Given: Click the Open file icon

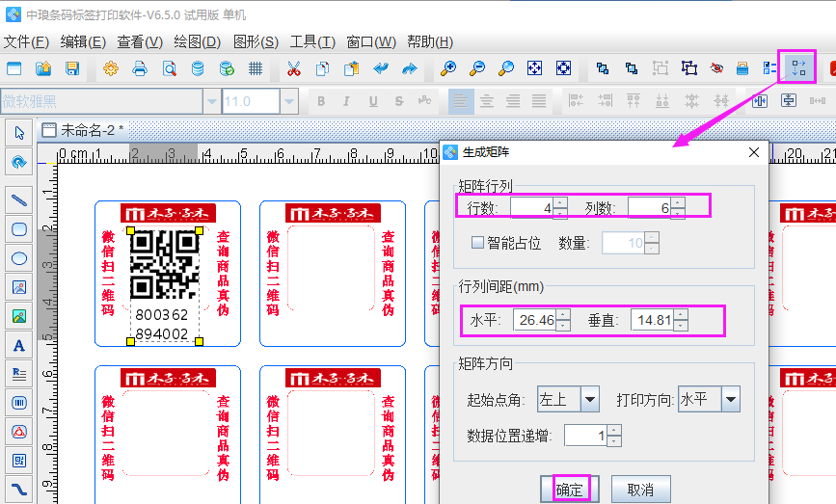Looking at the screenshot, I should (43, 68).
